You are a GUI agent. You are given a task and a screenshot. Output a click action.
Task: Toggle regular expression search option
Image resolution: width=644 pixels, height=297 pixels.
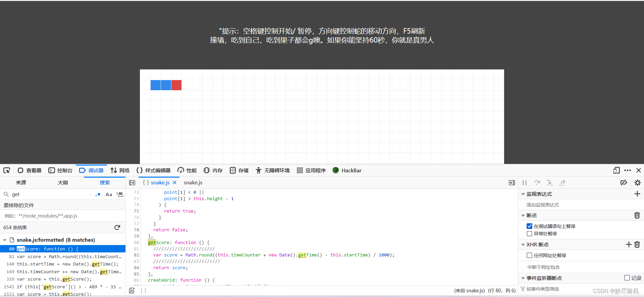[x=98, y=194]
